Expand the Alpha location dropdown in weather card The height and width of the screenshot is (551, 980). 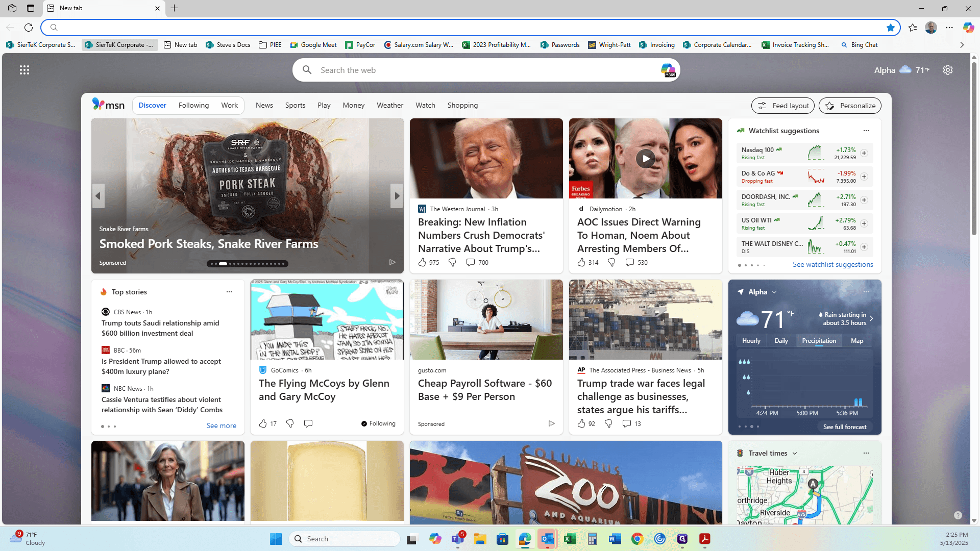[774, 292]
